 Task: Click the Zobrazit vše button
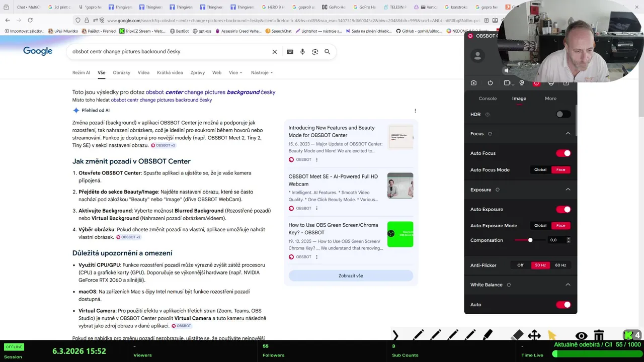click(351, 276)
